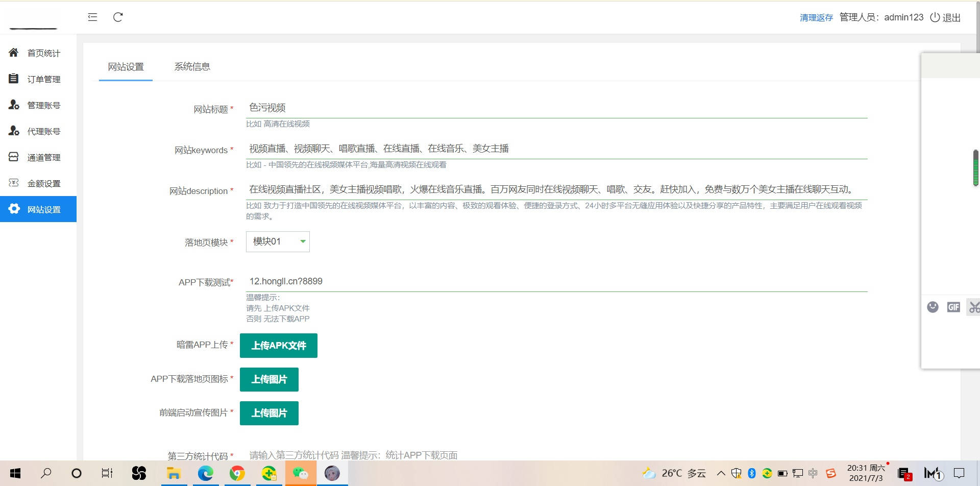Click the admin123 administrator name
Viewport: 980px width, 486px height.
tap(903, 17)
